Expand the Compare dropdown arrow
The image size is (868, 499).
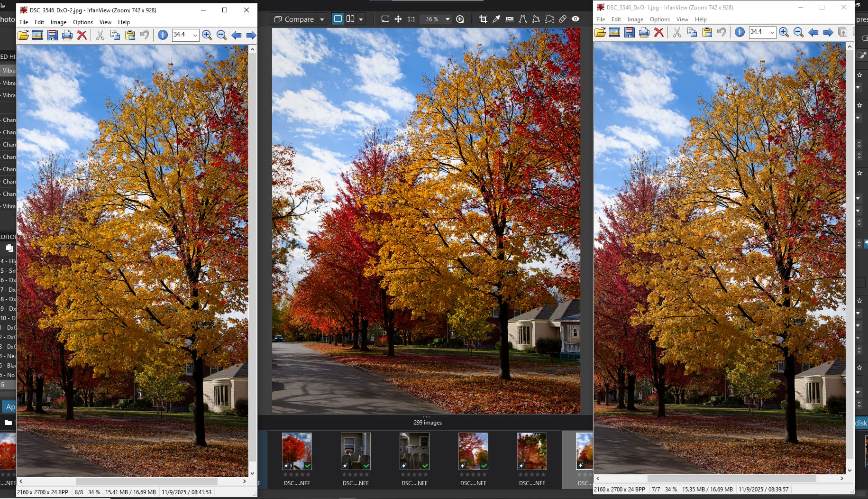click(x=322, y=19)
